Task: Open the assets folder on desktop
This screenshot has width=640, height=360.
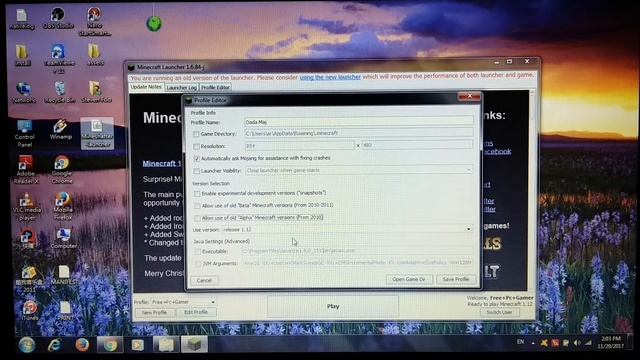Action: click(x=95, y=55)
